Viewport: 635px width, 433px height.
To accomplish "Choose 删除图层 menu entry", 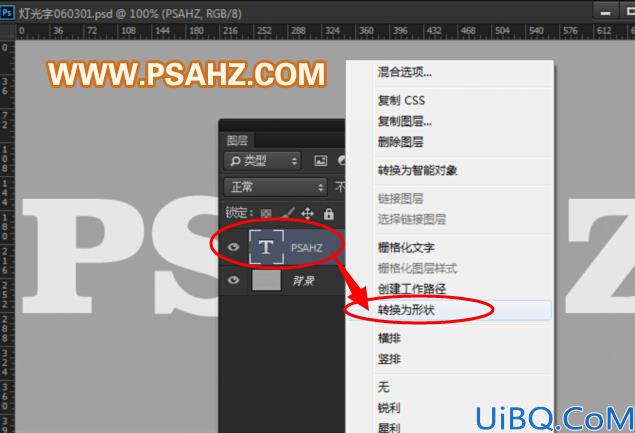I will (401, 142).
